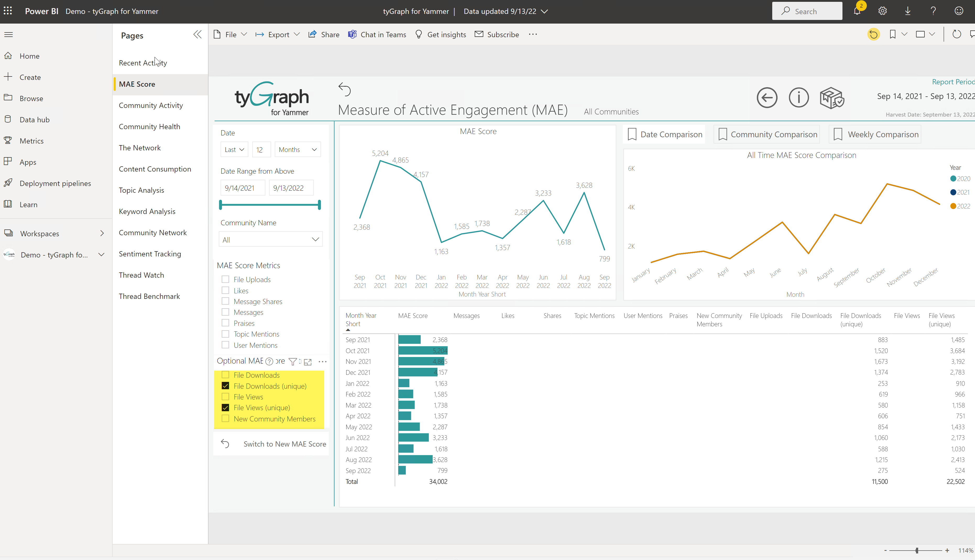Image resolution: width=975 pixels, height=560 pixels.
Task: Open the Community Health page
Action: (149, 127)
